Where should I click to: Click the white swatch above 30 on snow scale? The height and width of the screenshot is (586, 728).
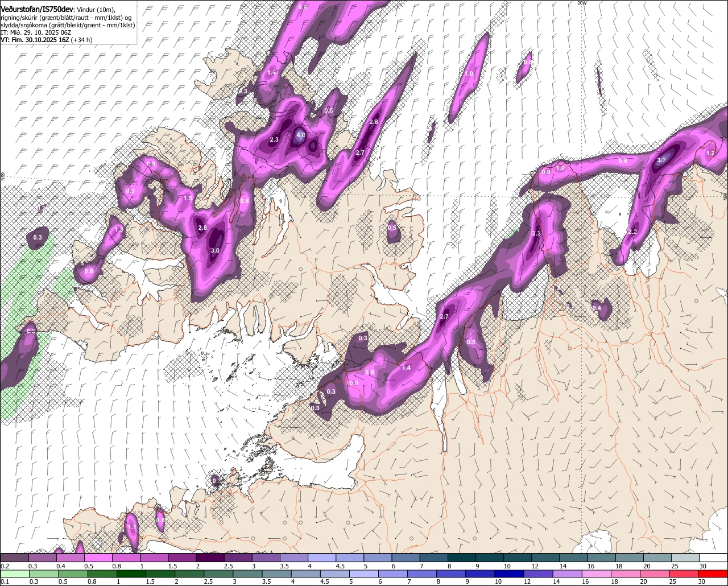714,558
